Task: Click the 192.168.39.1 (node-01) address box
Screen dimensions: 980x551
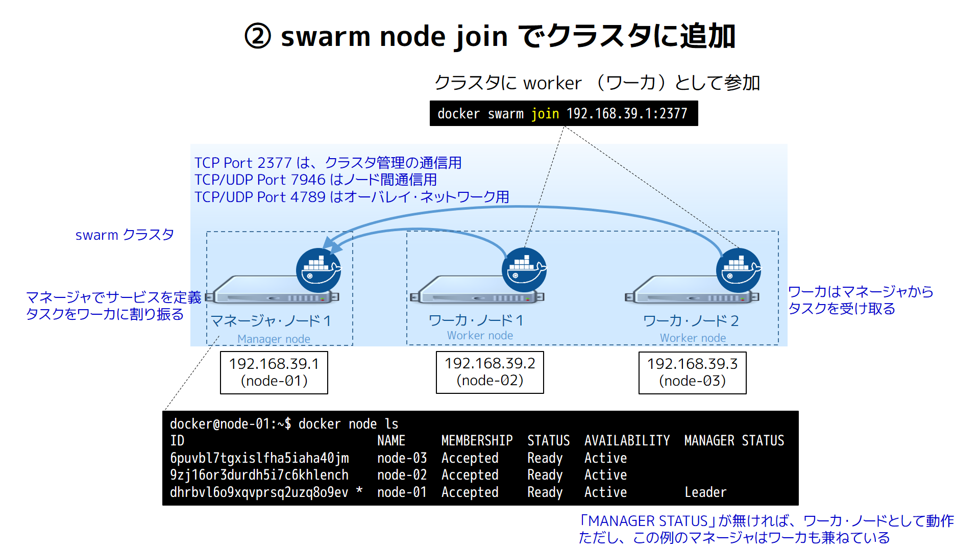Action: tap(274, 372)
